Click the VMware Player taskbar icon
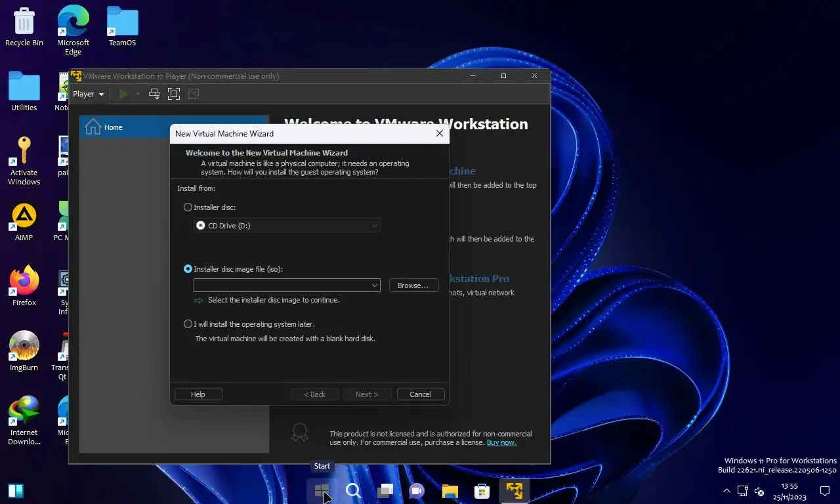This screenshot has height=504, width=840. (x=514, y=490)
